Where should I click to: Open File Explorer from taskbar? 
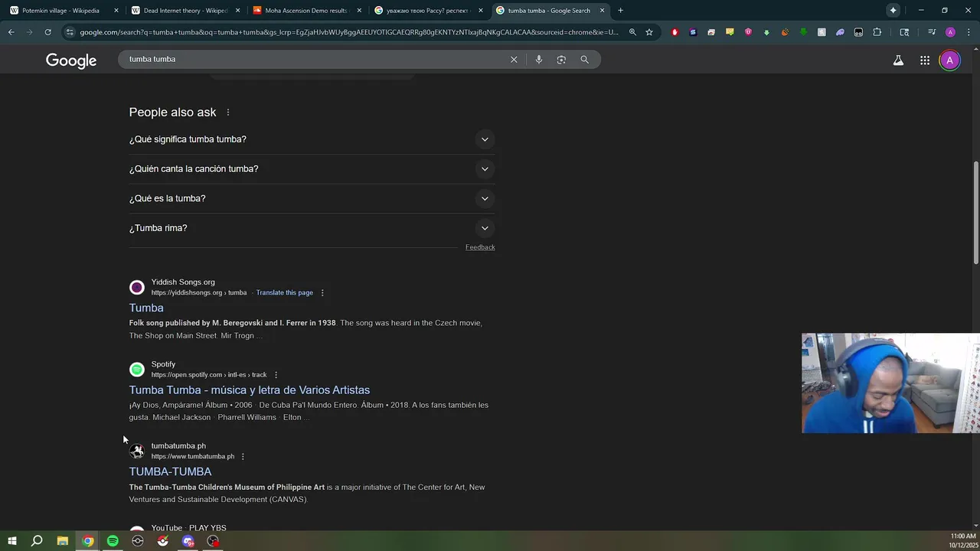[62, 541]
